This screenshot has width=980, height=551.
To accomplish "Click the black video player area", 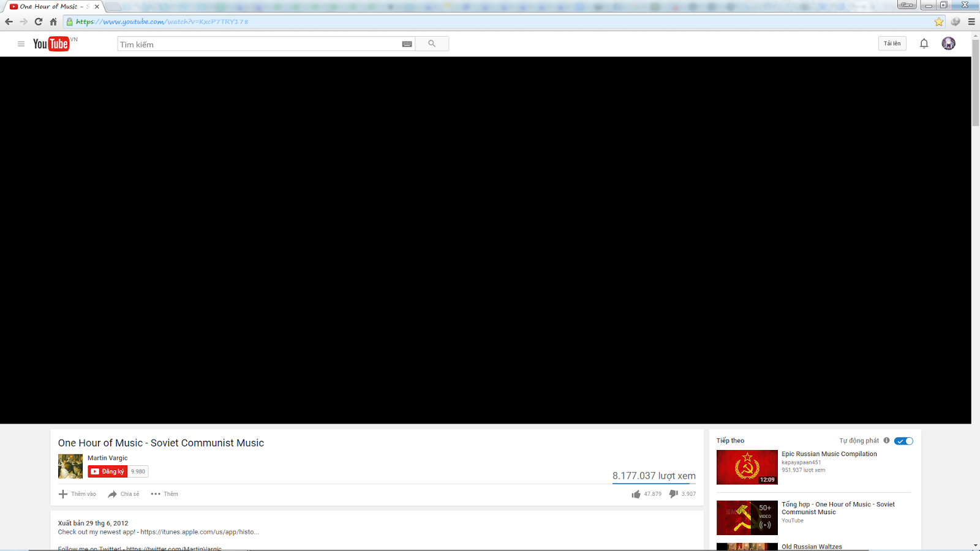I will tap(486, 240).
